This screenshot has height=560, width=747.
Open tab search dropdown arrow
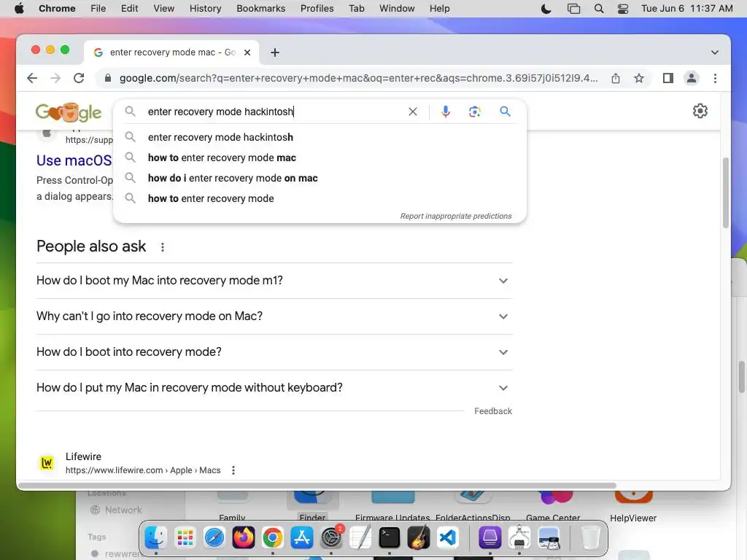(715, 52)
